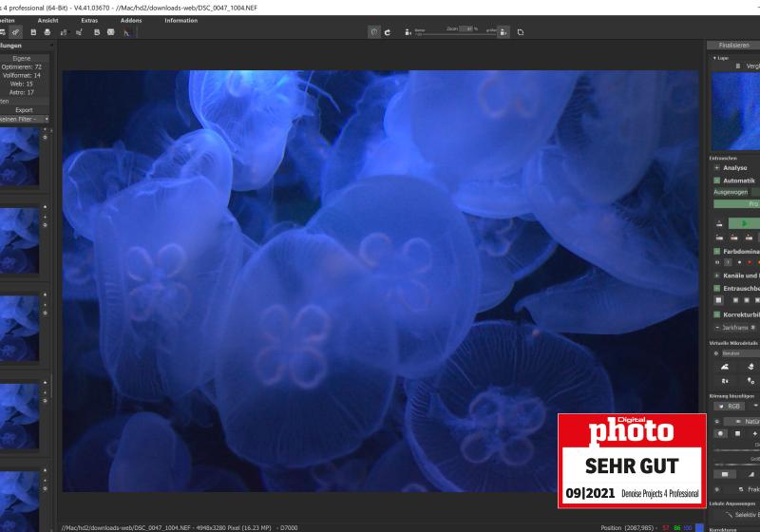This screenshot has width=760, height=532.
Task: Expand the Analyse section
Action: pos(717,168)
